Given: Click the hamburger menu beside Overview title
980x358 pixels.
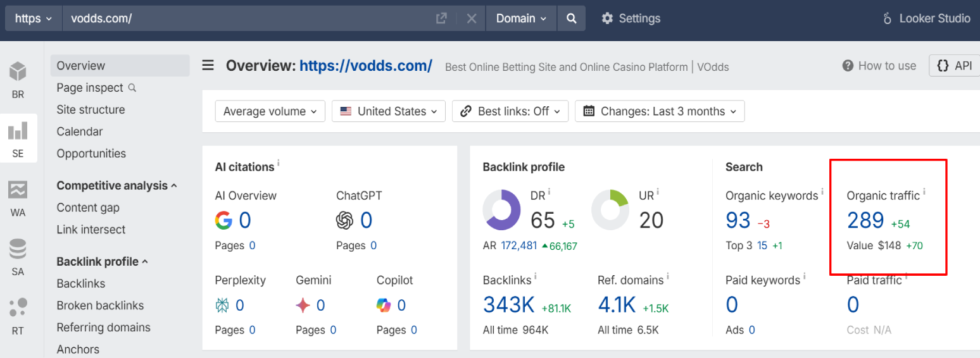Looking at the screenshot, I should [x=208, y=65].
